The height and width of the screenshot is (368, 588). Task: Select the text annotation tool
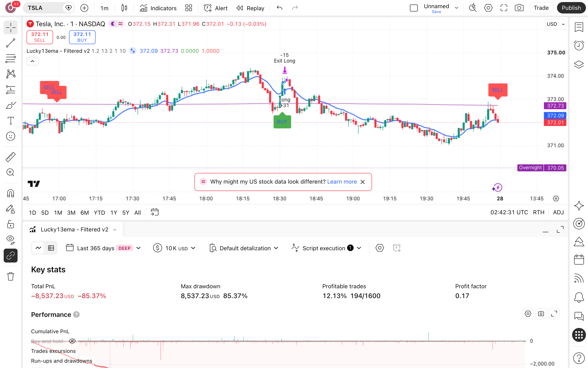click(x=10, y=121)
